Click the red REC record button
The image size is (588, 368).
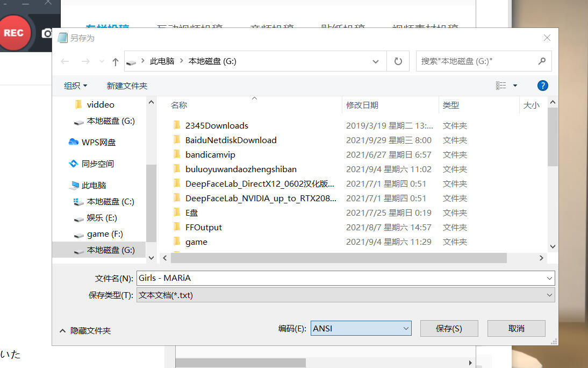tap(15, 33)
